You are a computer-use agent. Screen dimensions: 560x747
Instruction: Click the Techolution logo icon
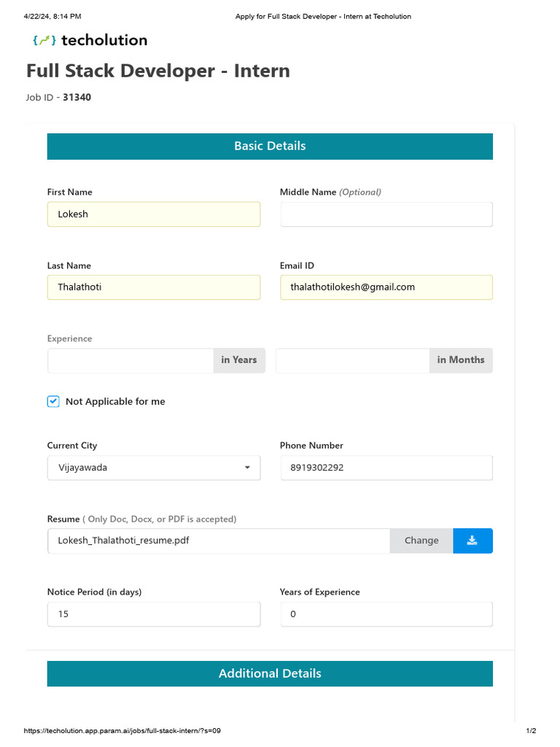44,40
